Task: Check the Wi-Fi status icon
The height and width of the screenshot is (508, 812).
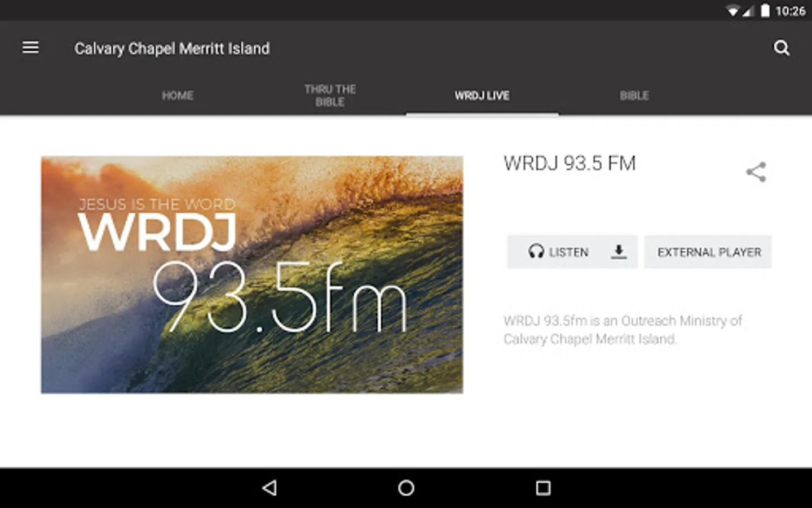Action: [x=733, y=11]
